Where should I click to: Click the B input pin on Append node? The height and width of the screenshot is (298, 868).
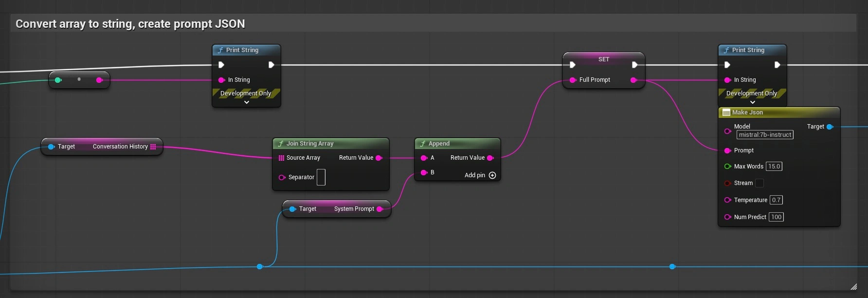424,172
